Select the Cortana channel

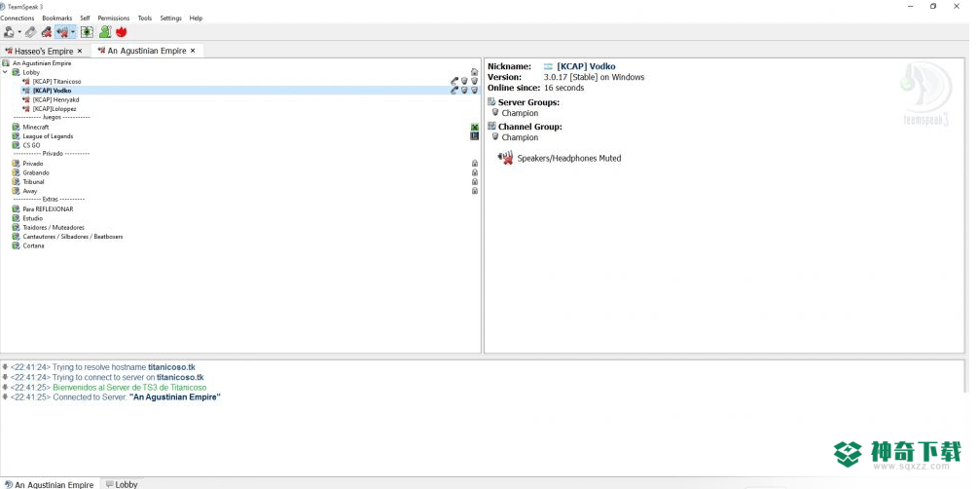pos(33,245)
